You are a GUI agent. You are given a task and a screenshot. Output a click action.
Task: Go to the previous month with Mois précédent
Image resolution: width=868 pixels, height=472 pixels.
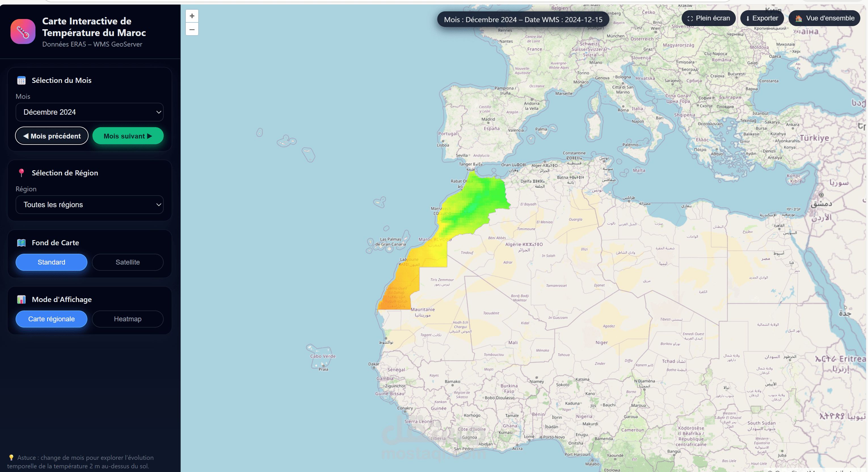(51, 136)
